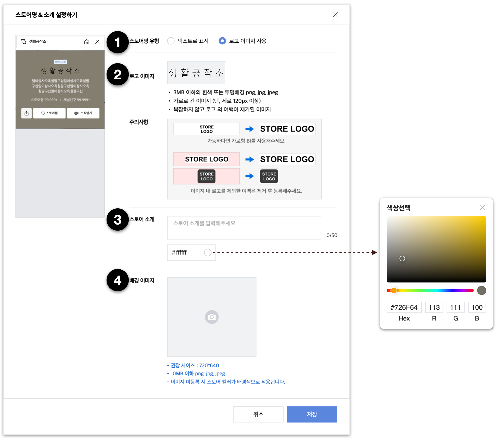This screenshot has height=445, width=504.
Task: Click the hue slider orange handle
Action: (x=394, y=290)
